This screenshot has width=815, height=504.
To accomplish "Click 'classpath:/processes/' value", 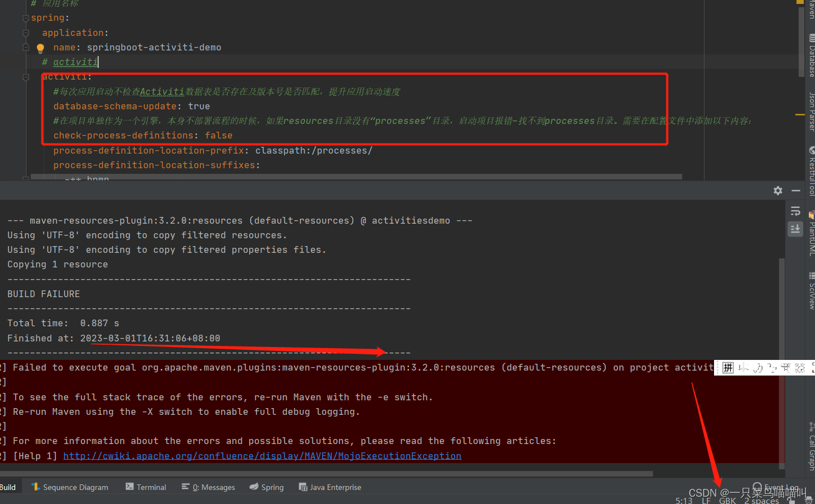I will 314,150.
